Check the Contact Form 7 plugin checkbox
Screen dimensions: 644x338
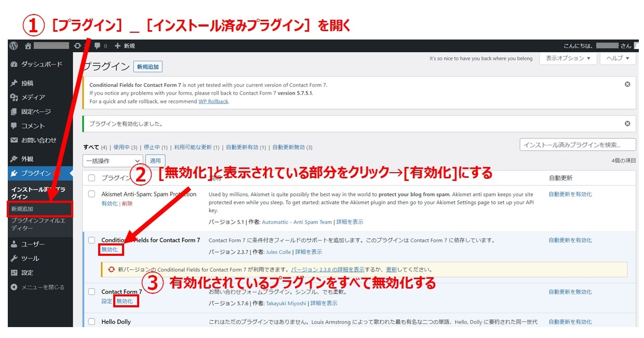(92, 291)
